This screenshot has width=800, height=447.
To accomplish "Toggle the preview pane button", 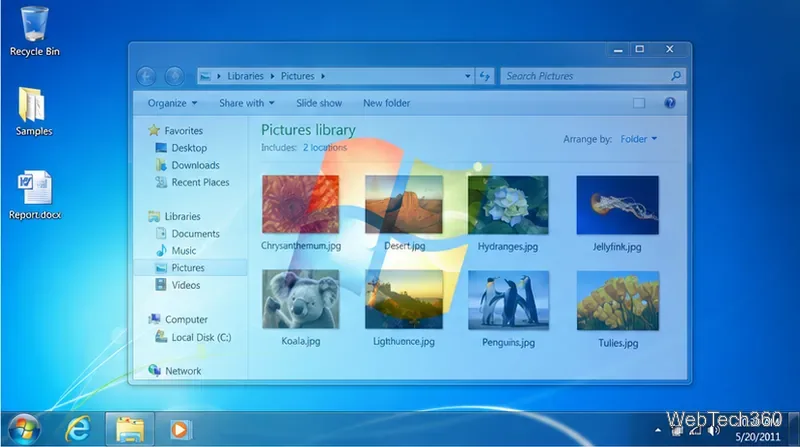I will [639, 103].
